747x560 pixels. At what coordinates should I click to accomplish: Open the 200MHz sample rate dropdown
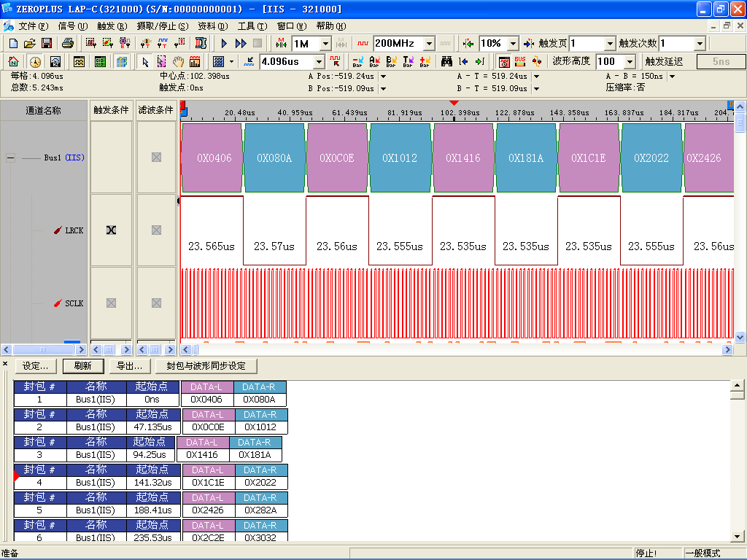429,44
